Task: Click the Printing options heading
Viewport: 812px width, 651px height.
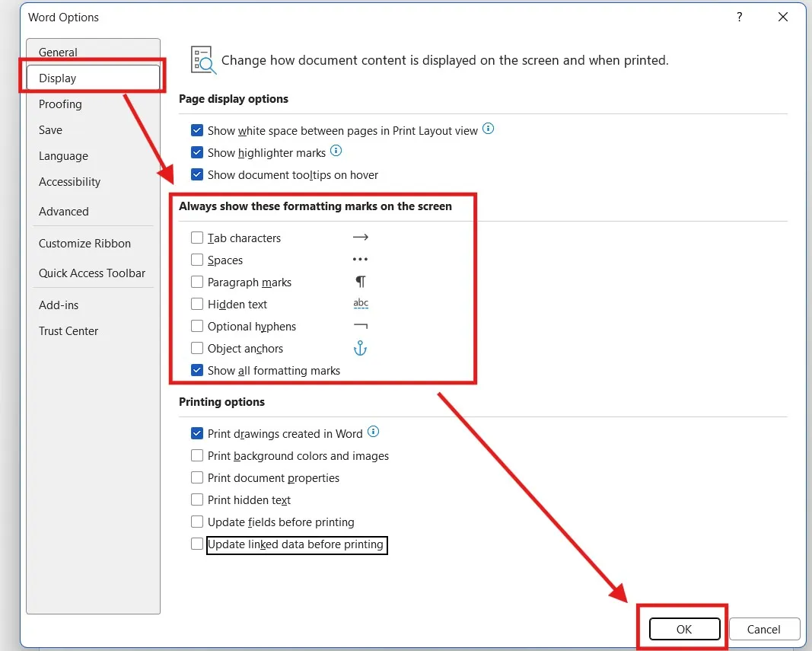Action: click(x=221, y=402)
